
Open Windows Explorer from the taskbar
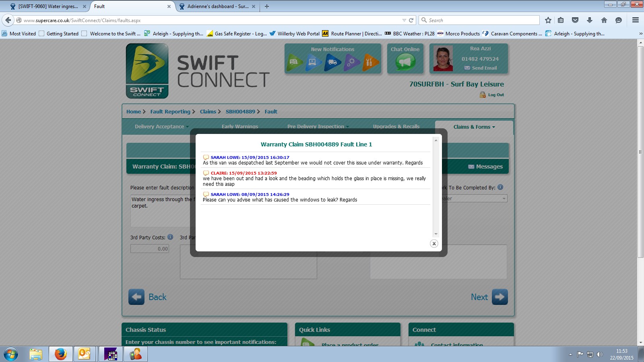pyautogui.click(x=36, y=354)
